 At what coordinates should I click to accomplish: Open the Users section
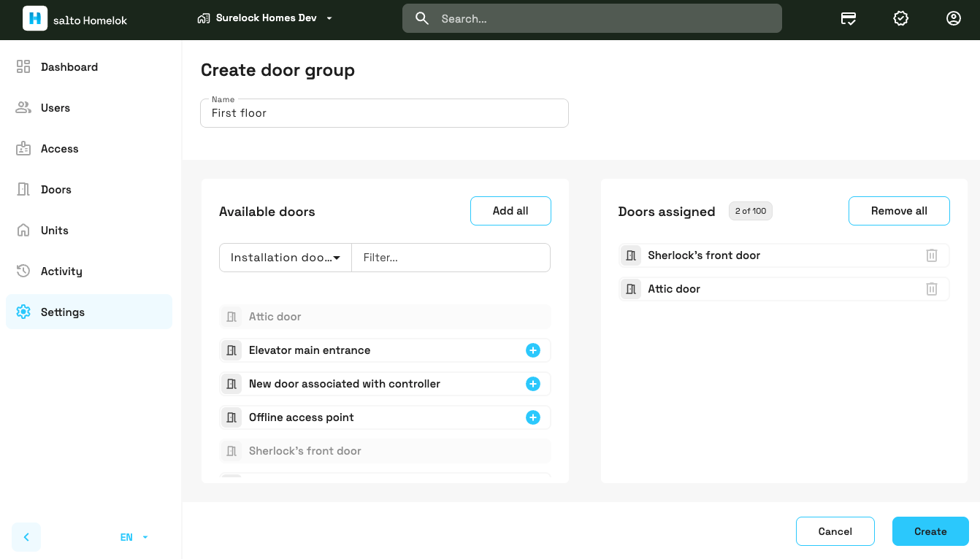(89, 108)
